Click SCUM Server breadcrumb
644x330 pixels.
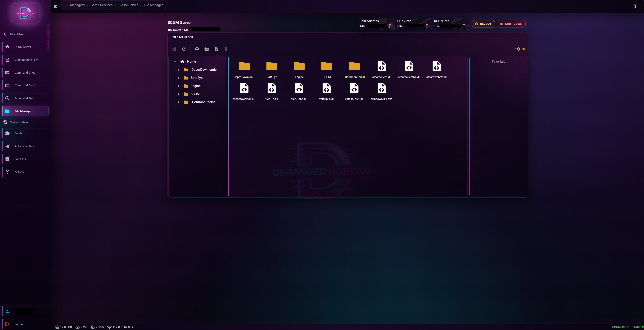coord(128,5)
